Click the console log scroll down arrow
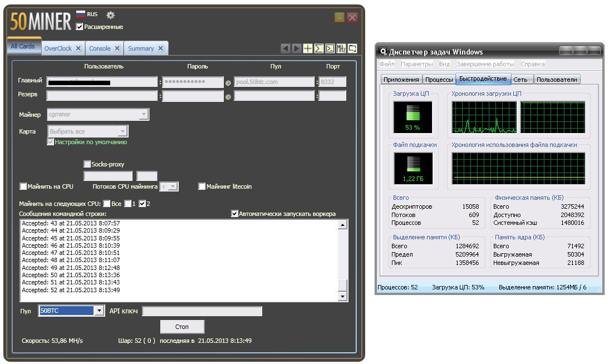 tap(342, 297)
